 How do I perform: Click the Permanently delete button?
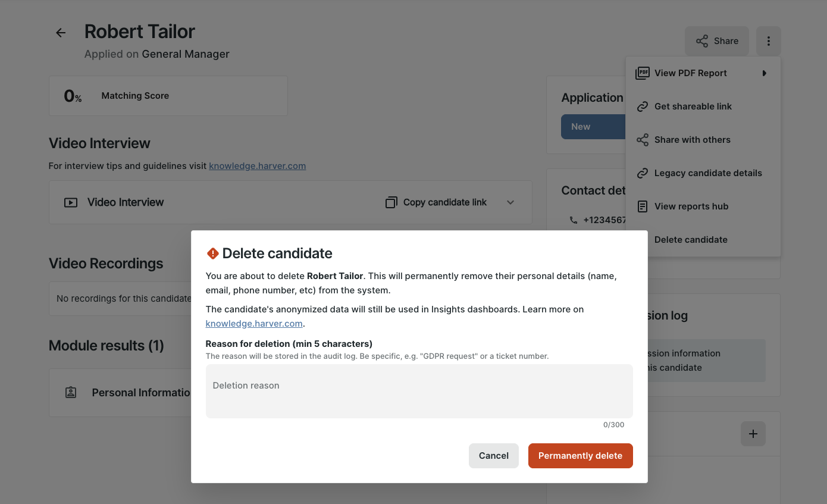[580, 456]
